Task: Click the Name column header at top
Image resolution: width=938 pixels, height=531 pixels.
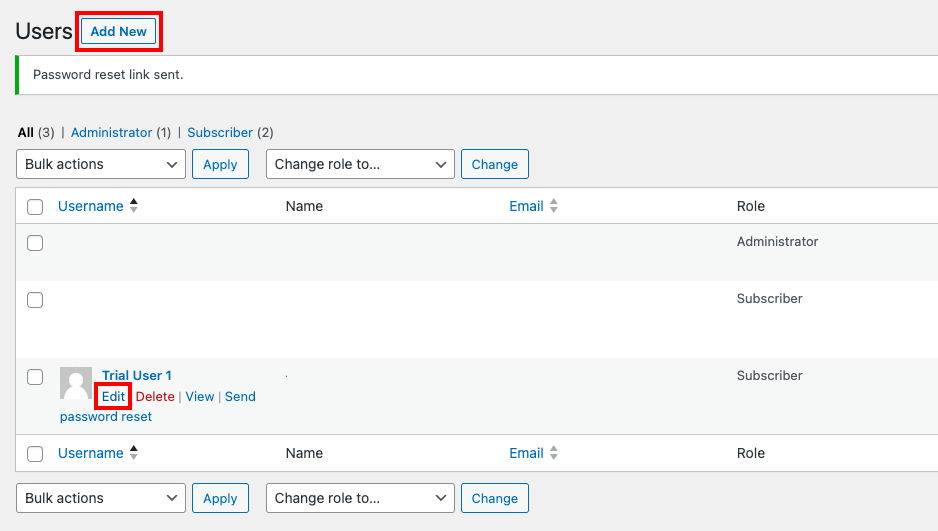Action: tap(304, 206)
